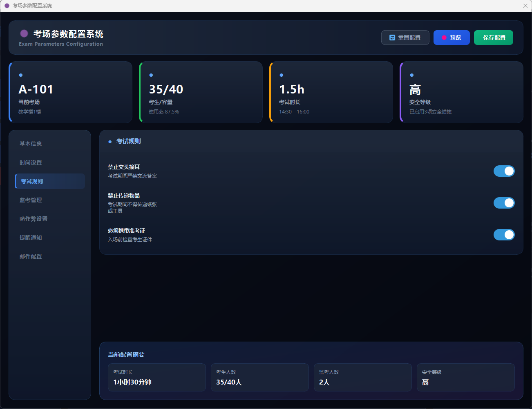The image size is (532, 409).
Task: Open 邮件配置 in the sidebar
Action: 31,256
